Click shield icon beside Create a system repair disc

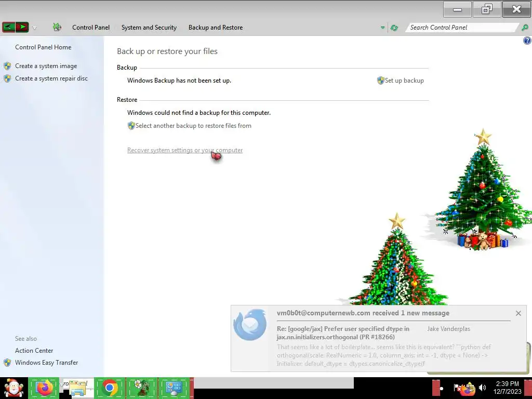7,79
